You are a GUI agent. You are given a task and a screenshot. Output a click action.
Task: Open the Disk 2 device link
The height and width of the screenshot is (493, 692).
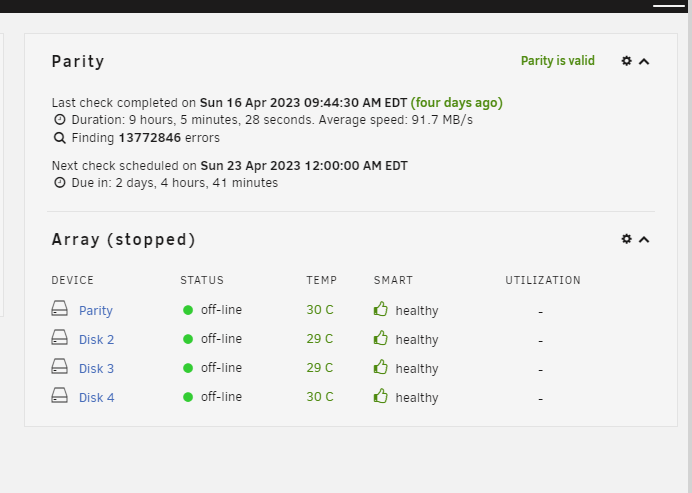(96, 339)
